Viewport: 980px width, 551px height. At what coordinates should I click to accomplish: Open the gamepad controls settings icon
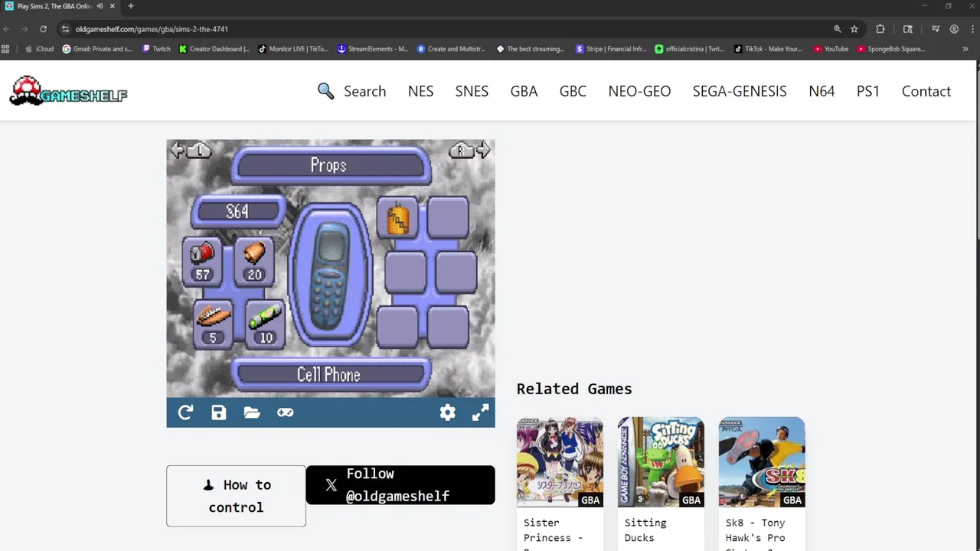click(285, 412)
